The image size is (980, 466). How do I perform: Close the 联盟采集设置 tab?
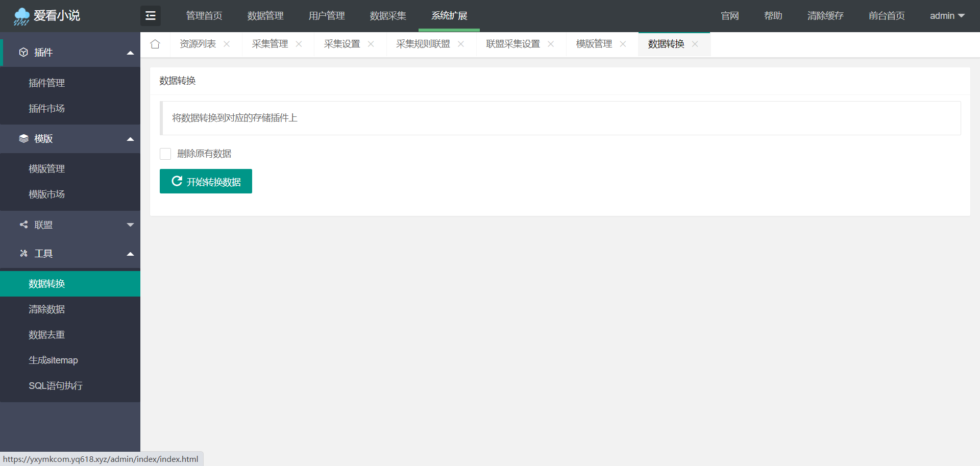551,44
